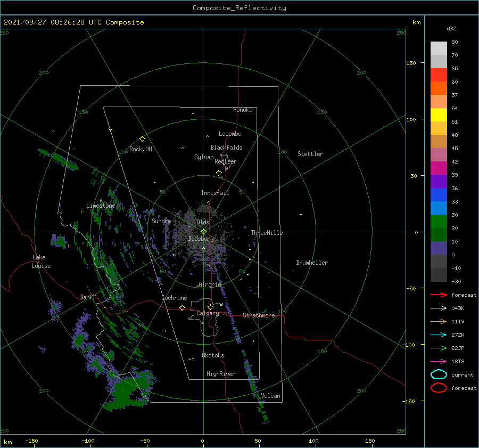Click the green 22JP arrow legend icon

(x=439, y=348)
